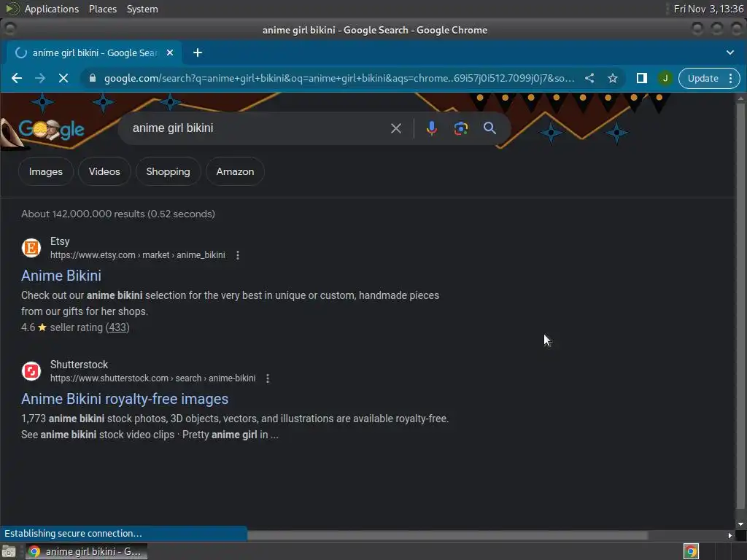Click the address bar URL
This screenshot has height=560, width=747.
(338, 78)
